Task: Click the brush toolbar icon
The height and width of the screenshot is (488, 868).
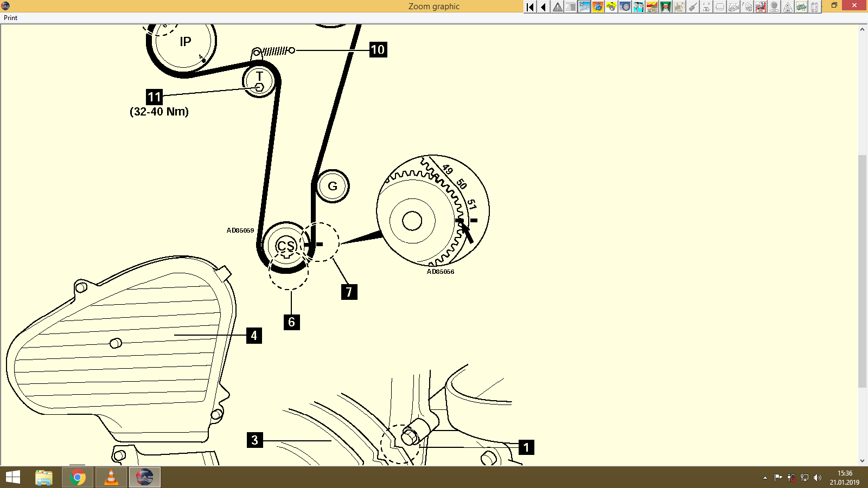Action: pos(692,7)
